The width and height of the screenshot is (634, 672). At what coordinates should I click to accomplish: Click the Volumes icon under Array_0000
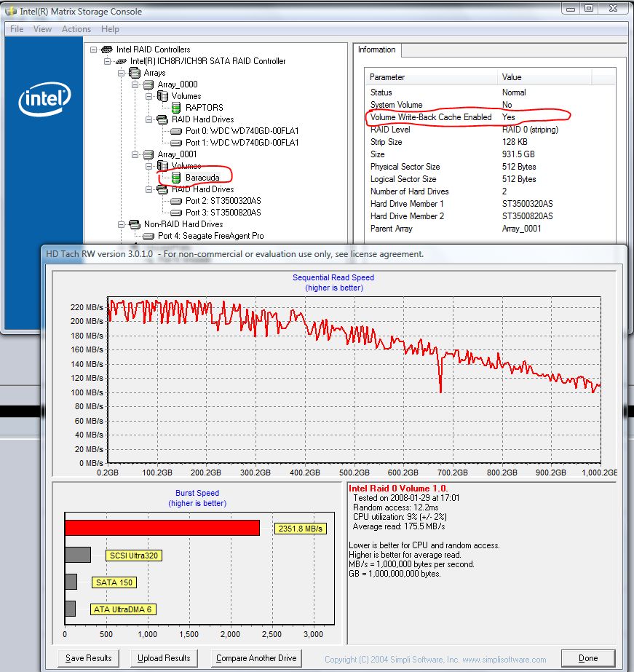click(162, 96)
